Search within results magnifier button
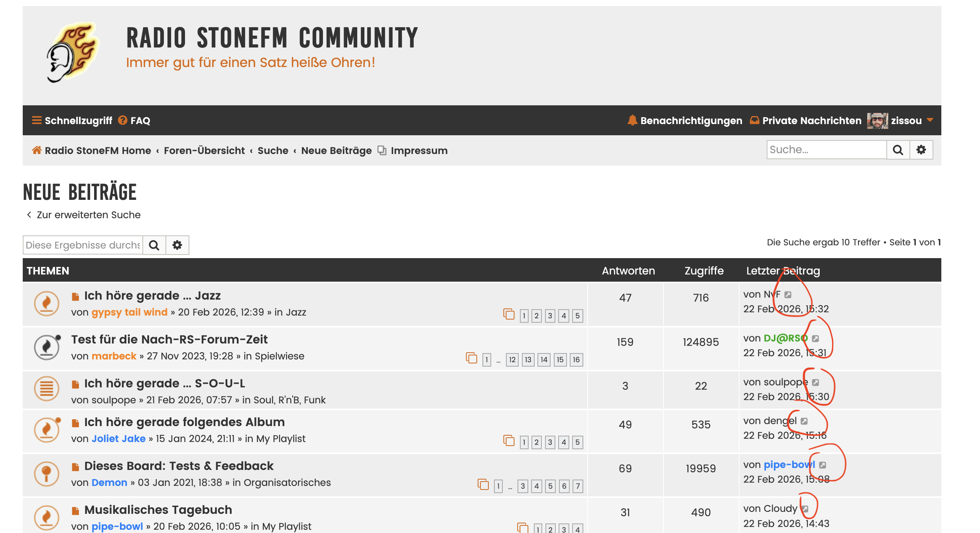Screen dimensions: 980x533 154,245
